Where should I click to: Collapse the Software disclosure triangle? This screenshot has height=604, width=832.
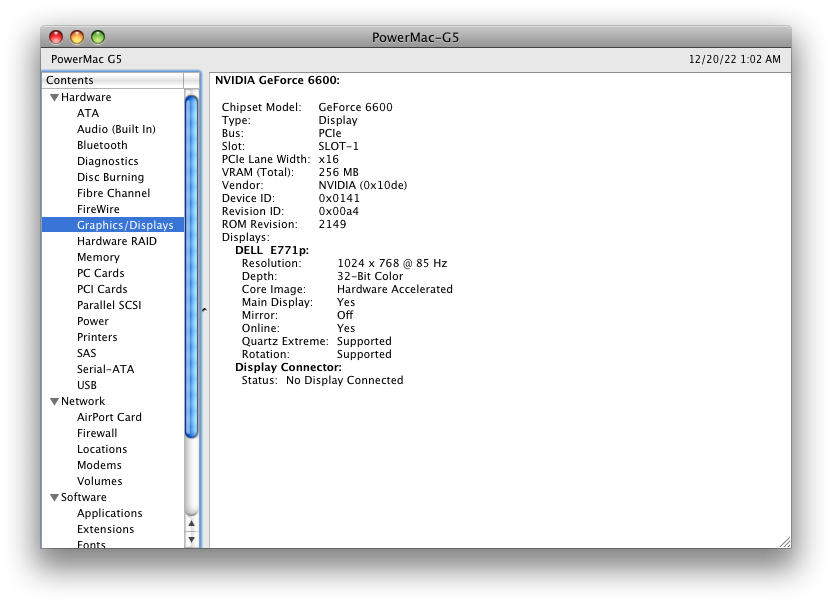[54, 498]
